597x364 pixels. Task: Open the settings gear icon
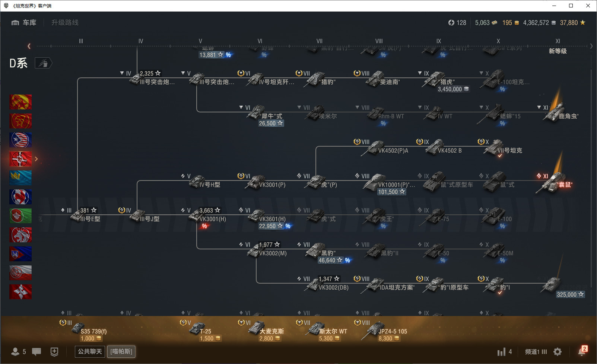pyautogui.click(x=558, y=351)
